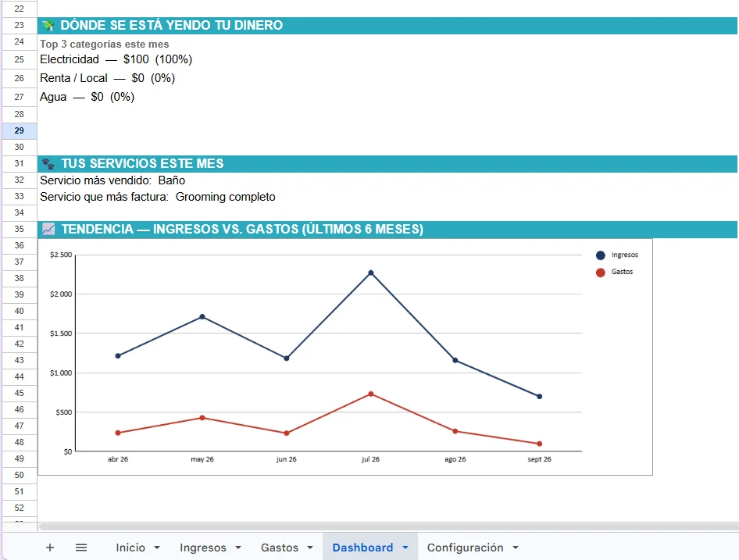The height and width of the screenshot is (560, 739).
Task: Add a new sheet with the plus icon
Action: [50, 548]
